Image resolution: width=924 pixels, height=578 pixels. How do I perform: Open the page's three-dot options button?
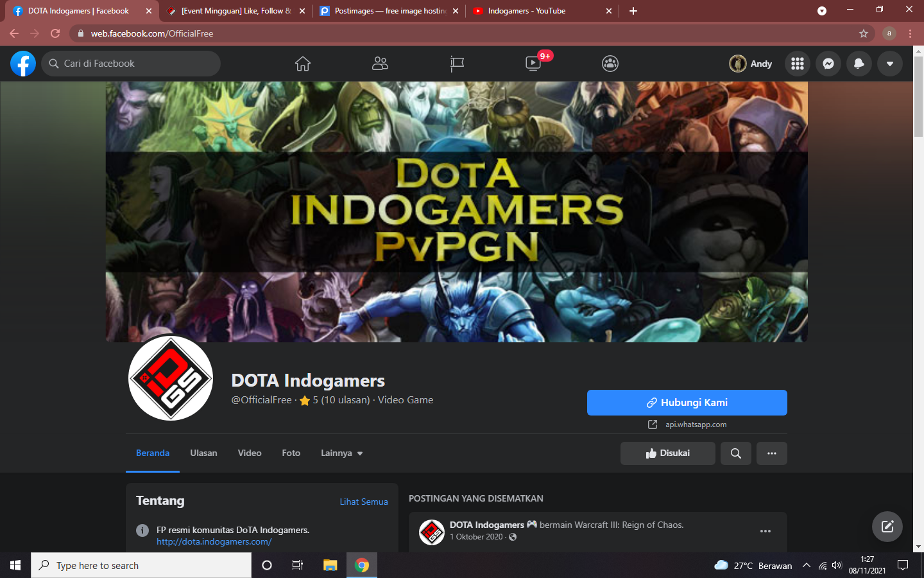(x=772, y=453)
